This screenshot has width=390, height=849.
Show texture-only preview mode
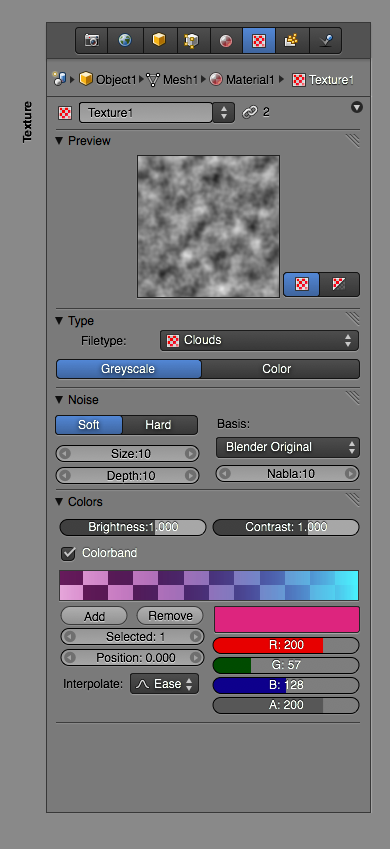[302, 284]
